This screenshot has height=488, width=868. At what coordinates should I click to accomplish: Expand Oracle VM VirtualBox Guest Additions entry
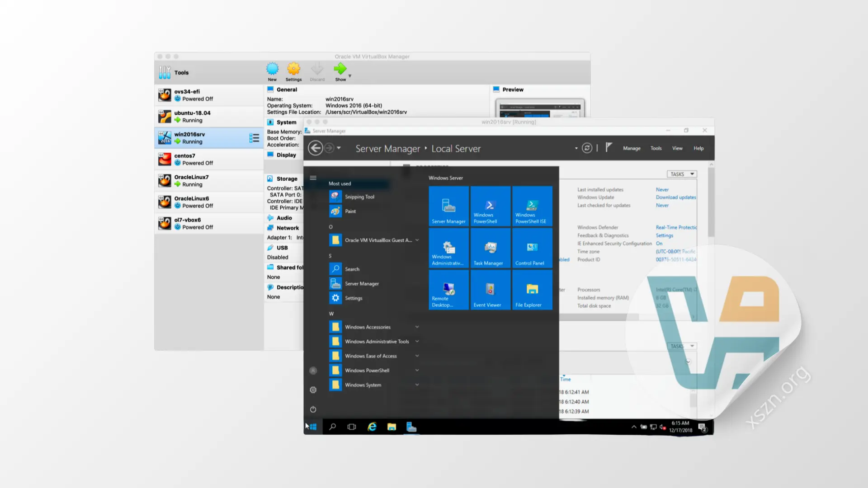(x=417, y=240)
